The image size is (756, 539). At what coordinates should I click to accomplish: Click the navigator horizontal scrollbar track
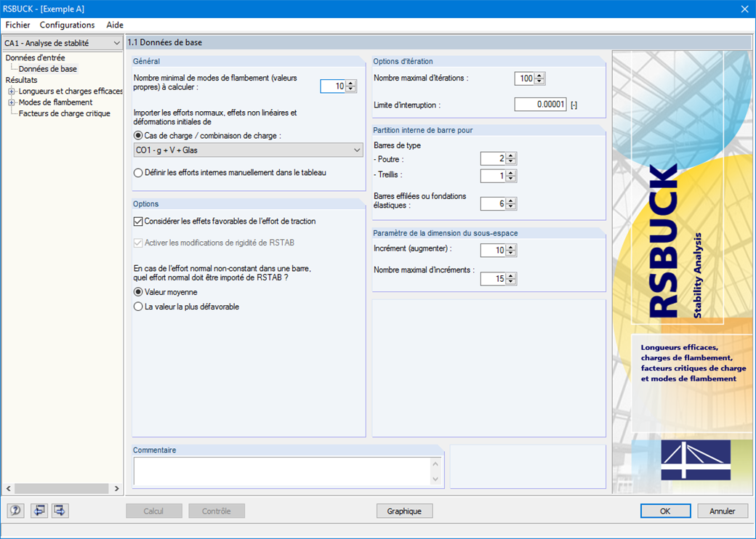pos(62,488)
